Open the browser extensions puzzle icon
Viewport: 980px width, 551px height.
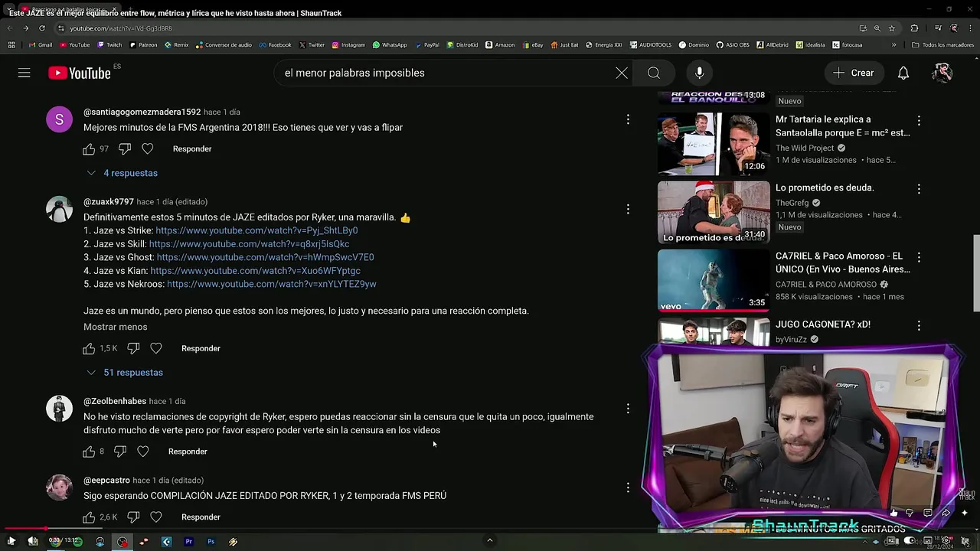pos(914,28)
